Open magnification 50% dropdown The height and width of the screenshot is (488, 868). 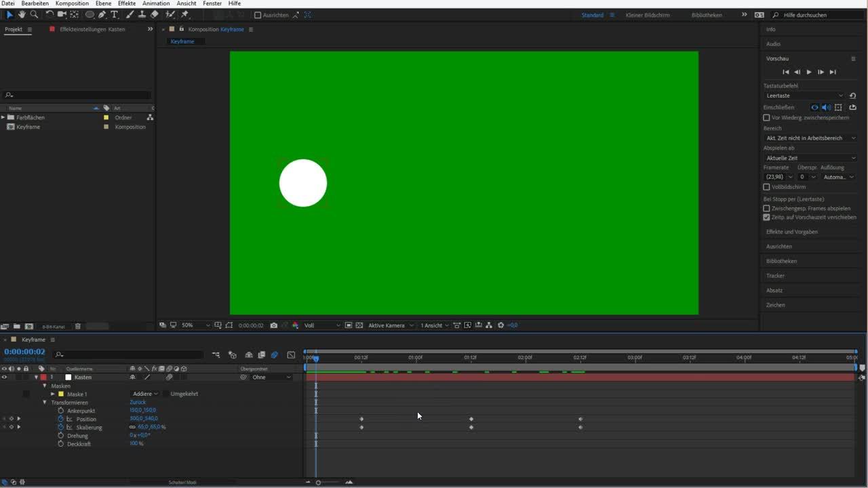tap(195, 325)
